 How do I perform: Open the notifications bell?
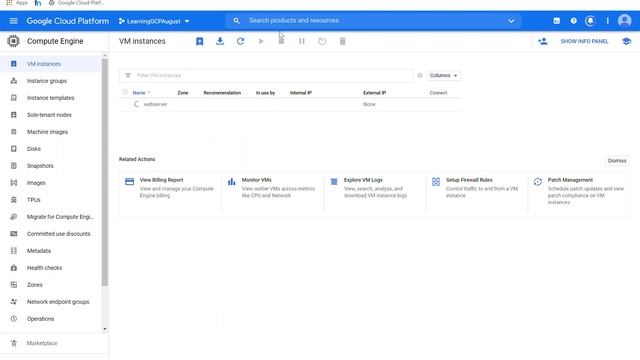[590, 21]
